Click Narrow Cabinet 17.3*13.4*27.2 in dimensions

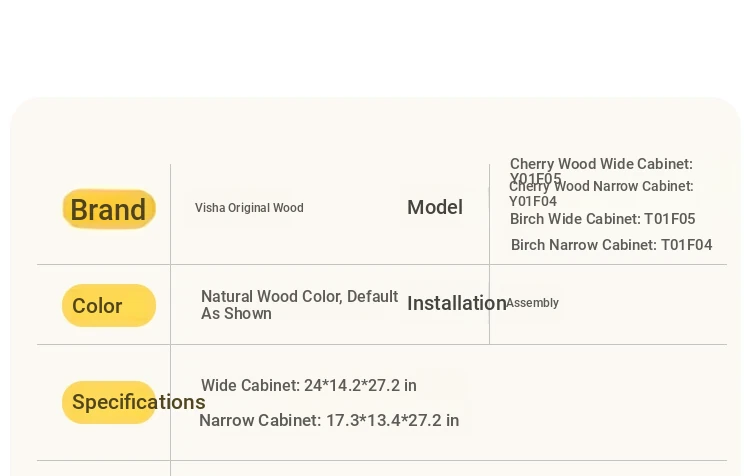[329, 420]
